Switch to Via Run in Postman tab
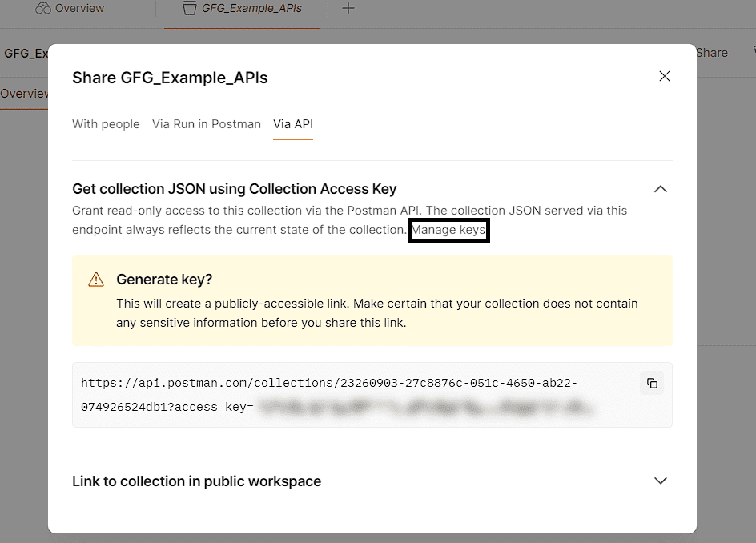Screen dimensions: 756x543 [x=207, y=124]
